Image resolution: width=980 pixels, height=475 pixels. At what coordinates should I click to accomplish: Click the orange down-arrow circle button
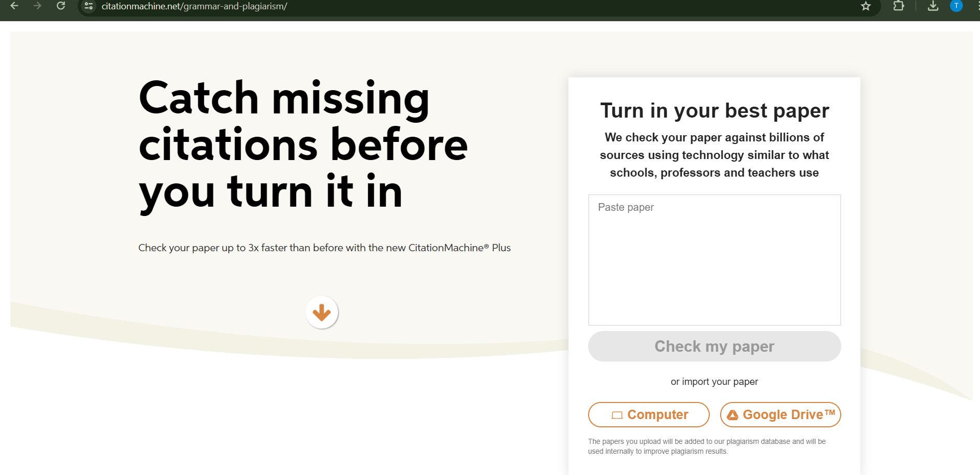point(321,312)
